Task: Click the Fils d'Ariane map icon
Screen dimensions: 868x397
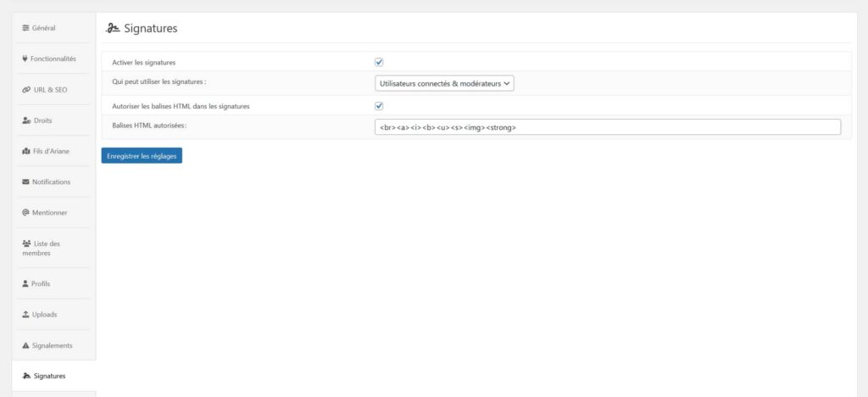Action: point(26,151)
